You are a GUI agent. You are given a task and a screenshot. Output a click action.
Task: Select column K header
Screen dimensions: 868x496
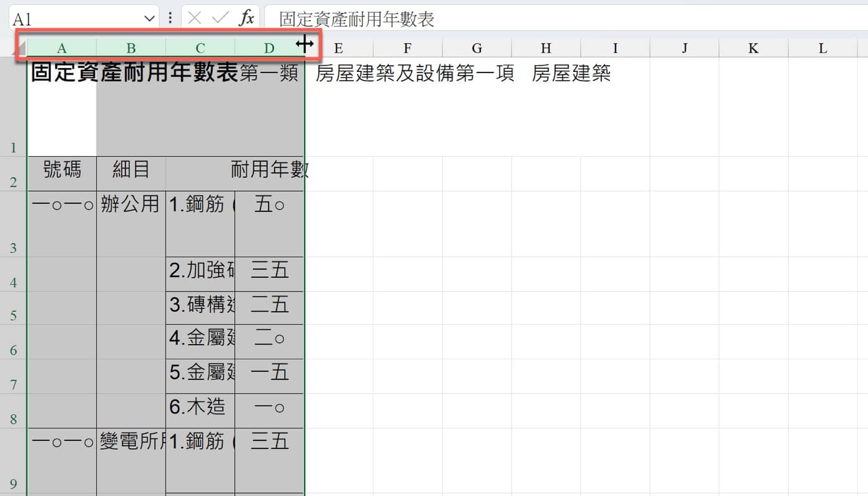pyautogui.click(x=753, y=48)
